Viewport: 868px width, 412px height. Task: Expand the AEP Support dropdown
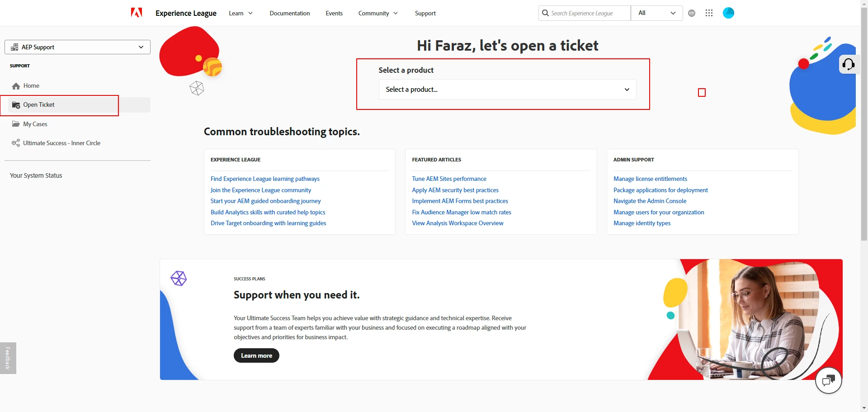coord(77,47)
